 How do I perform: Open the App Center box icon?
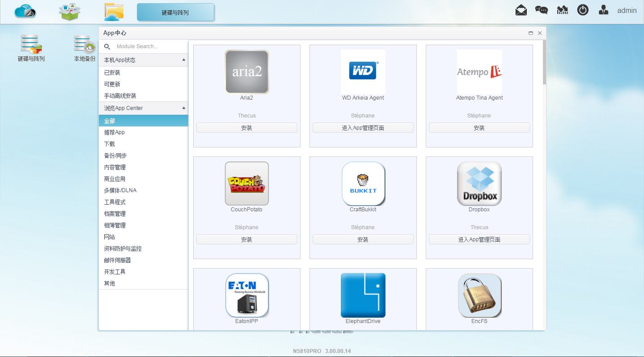pyautogui.click(x=69, y=11)
